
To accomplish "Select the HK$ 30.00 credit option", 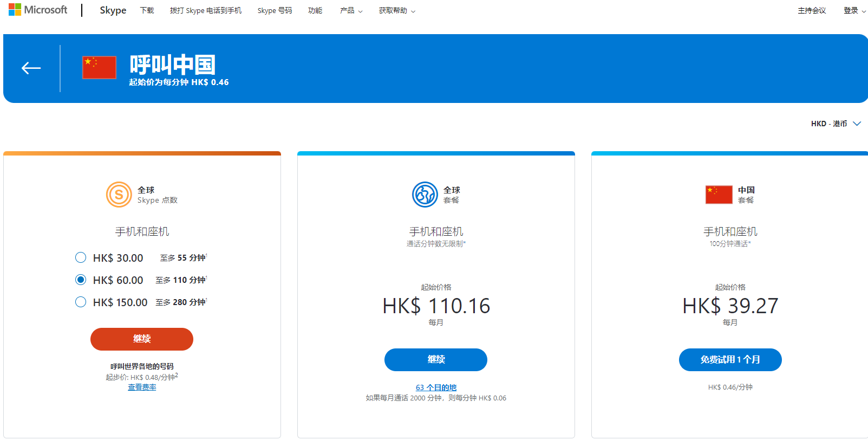I will [81, 257].
